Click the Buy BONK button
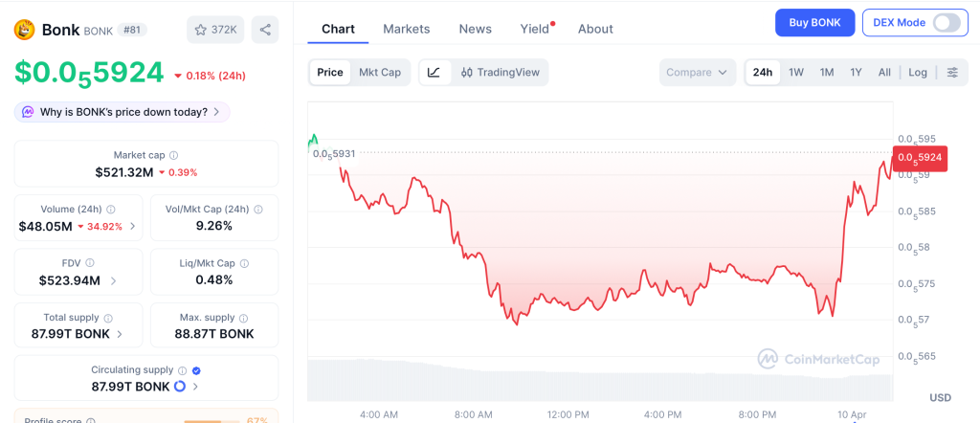 814,22
